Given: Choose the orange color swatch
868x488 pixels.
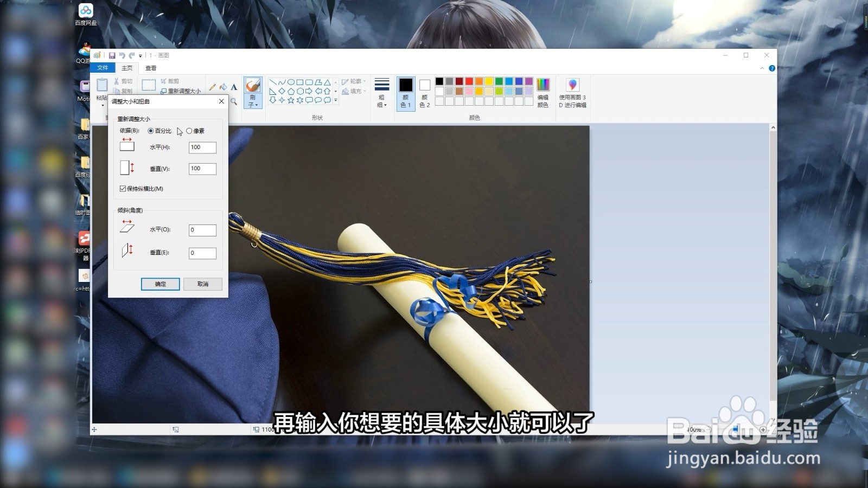Looking at the screenshot, I should (x=479, y=81).
